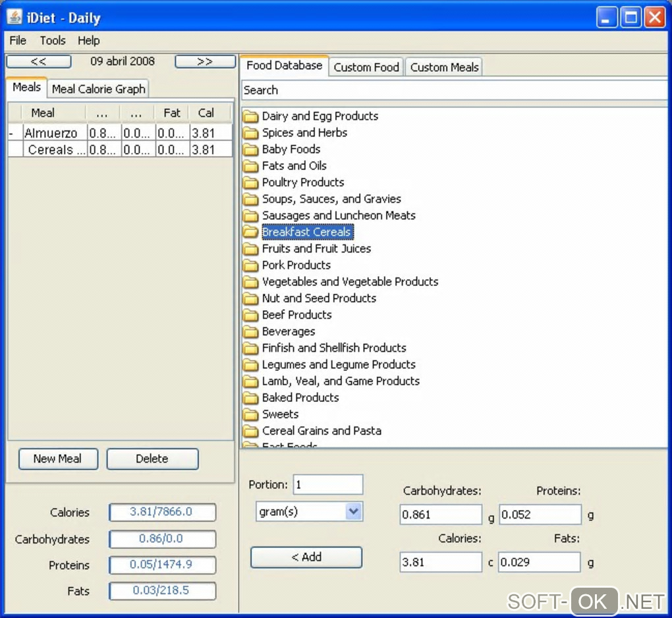Click the Sweets folder icon

(251, 414)
